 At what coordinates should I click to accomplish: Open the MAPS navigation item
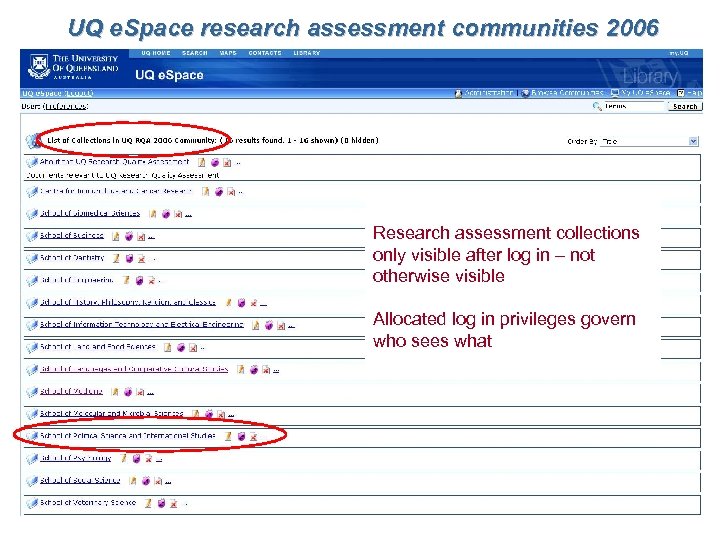(228, 53)
